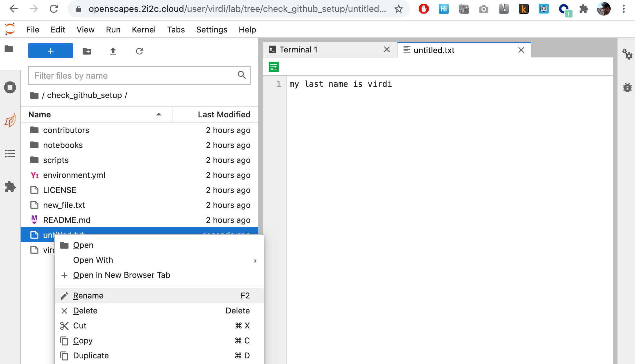
Task: Upload files using the upload arrow
Action: (x=113, y=51)
